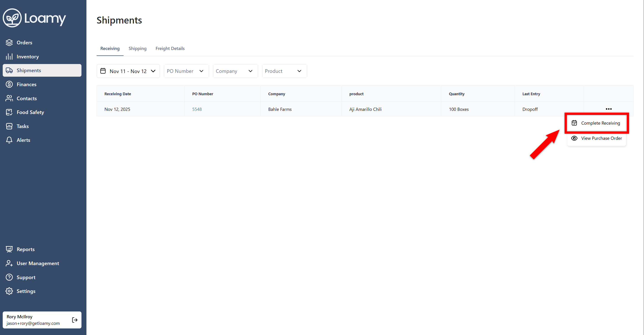Open the PO Number filter dropdown
This screenshot has width=644, height=335.
point(186,71)
